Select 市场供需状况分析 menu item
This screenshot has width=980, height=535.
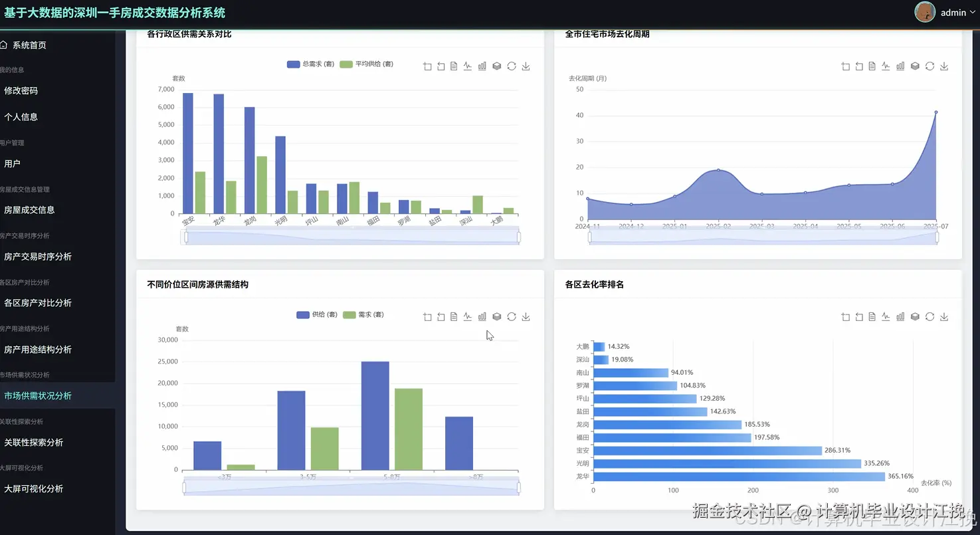coord(57,395)
